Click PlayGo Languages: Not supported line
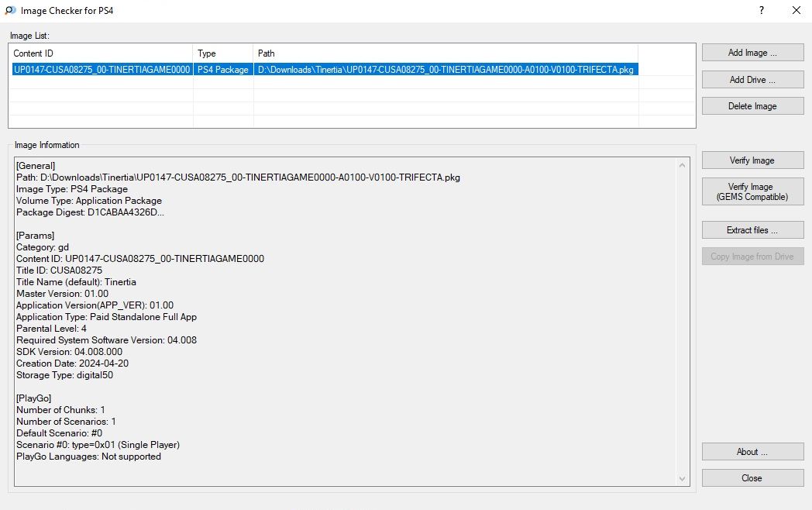 (x=88, y=457)
